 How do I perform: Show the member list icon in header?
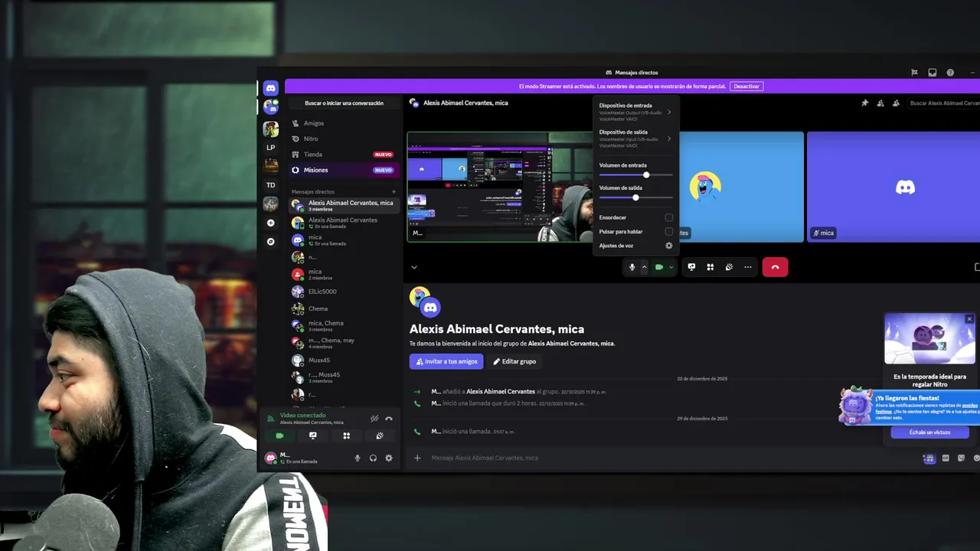pos(896,103)
